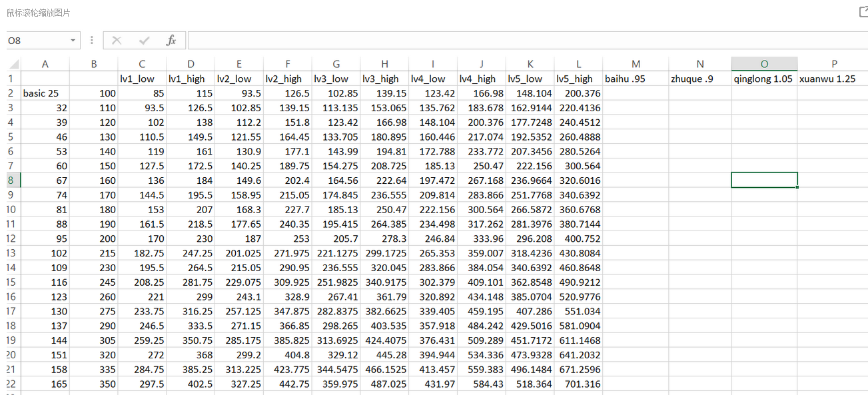The image size is (868, 395).
Task: Click cell containing basic 25
Action: pyautogui.click(x=45, y=93)
